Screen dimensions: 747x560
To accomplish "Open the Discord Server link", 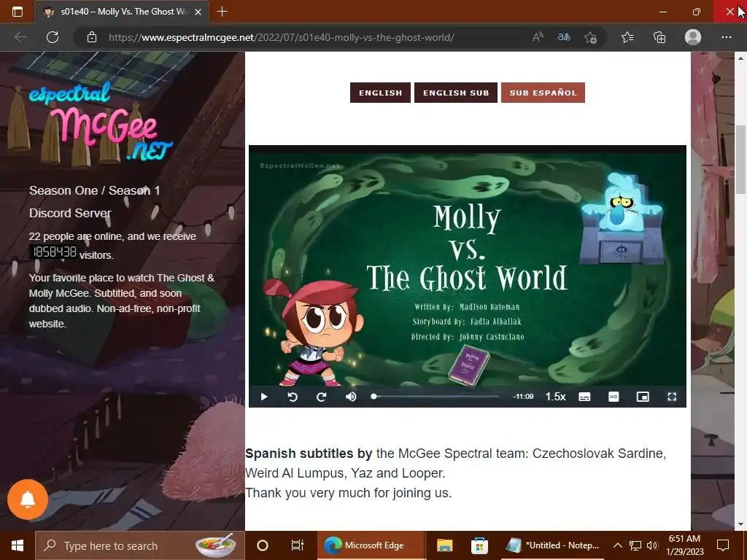I will (70, 213).
